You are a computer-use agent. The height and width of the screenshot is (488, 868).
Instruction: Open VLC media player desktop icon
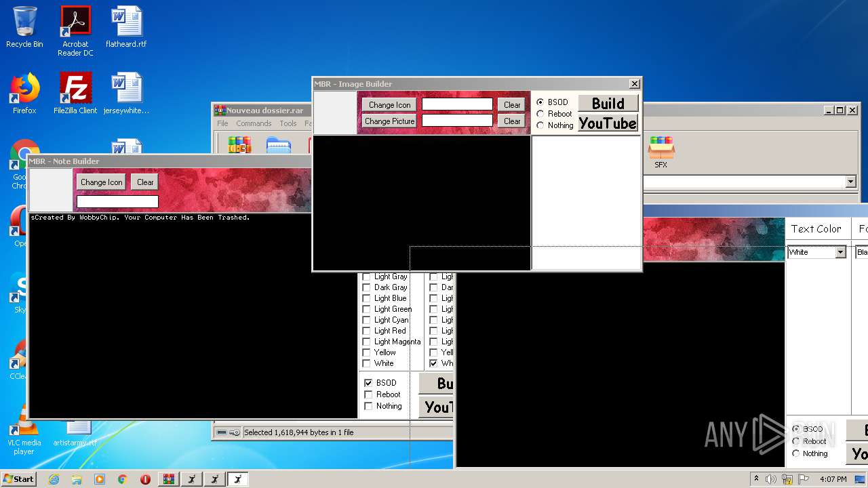coord(24,430)
